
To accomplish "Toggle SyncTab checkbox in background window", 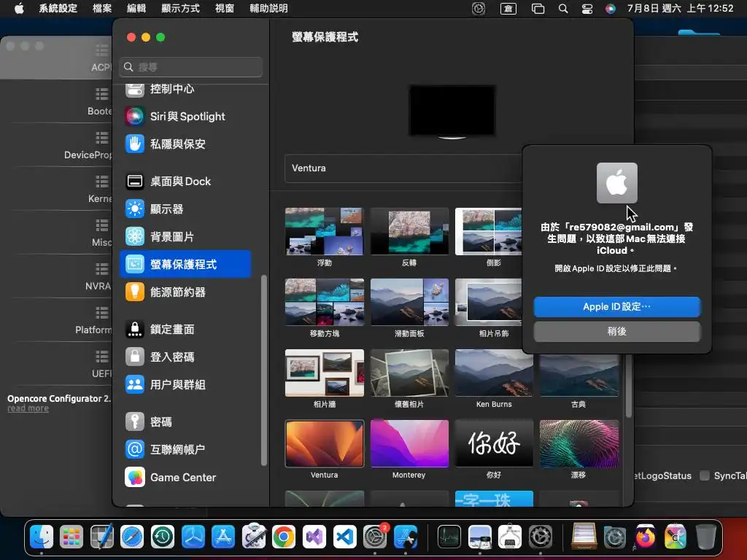I will point(704,475).
